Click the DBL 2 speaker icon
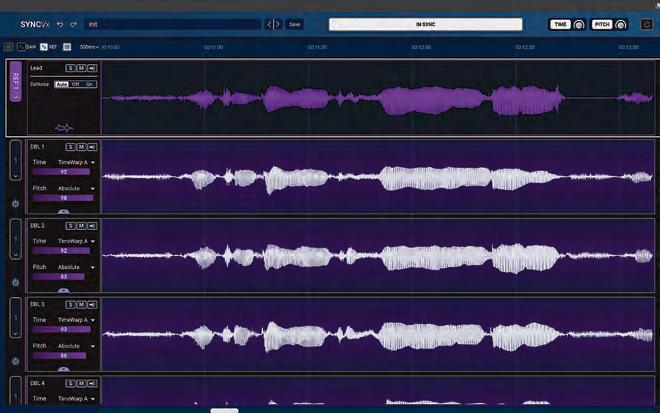The image size is (660, 413). coord(92,226)
